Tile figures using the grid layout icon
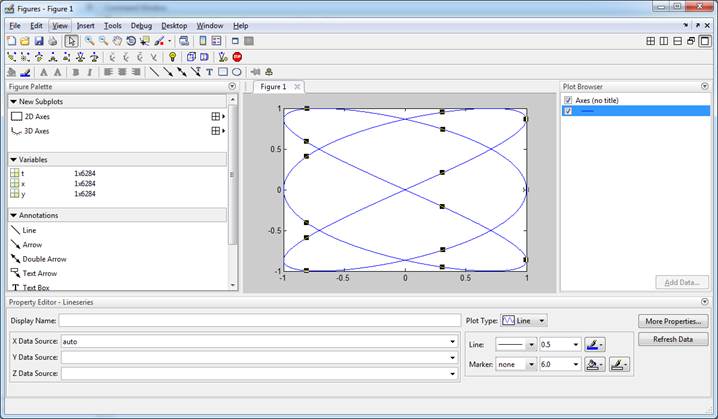This screenshot has width=718, height=419. 651,41
